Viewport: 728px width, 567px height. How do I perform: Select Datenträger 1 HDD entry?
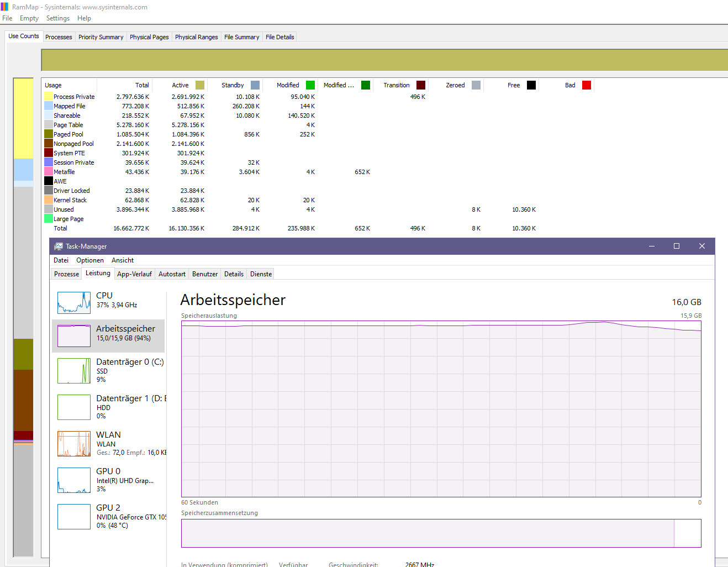[108, 407]
